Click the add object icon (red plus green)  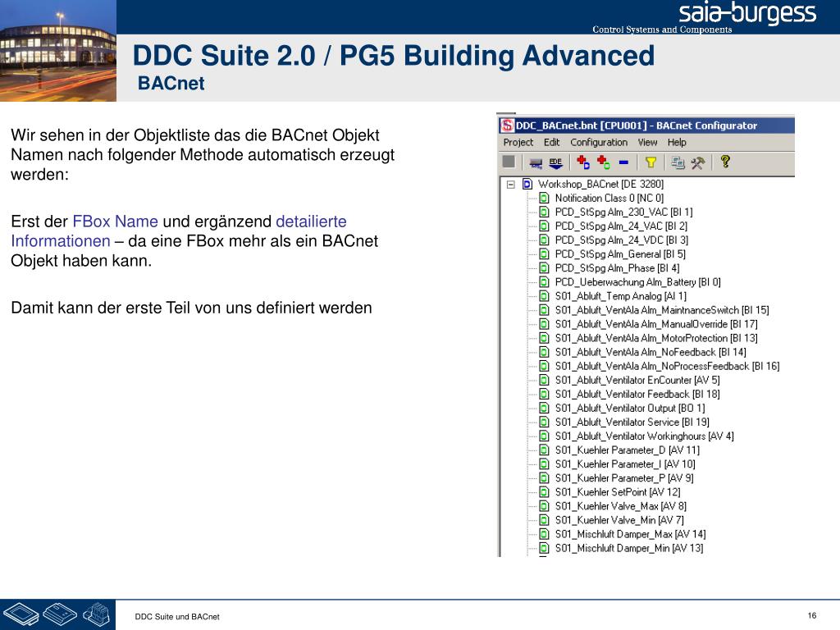point(604,162)
